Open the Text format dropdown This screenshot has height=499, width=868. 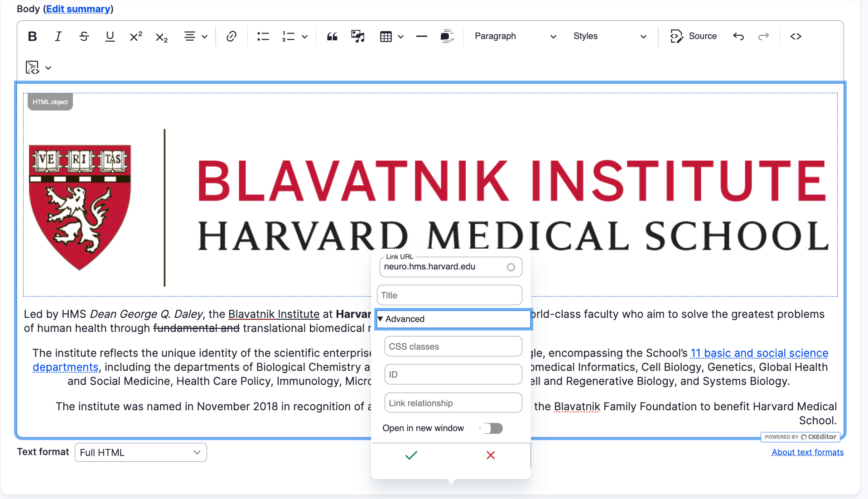[141, 452]
